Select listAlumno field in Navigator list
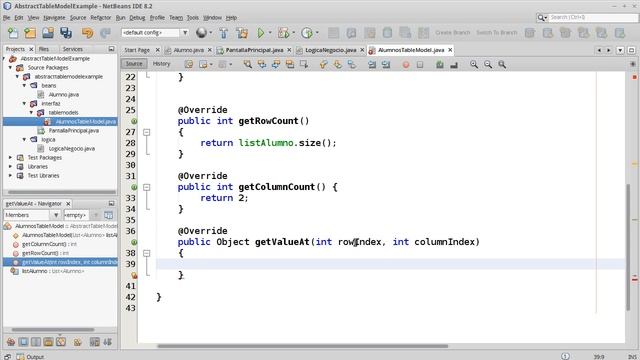640x360 pixels. point(53,271)
